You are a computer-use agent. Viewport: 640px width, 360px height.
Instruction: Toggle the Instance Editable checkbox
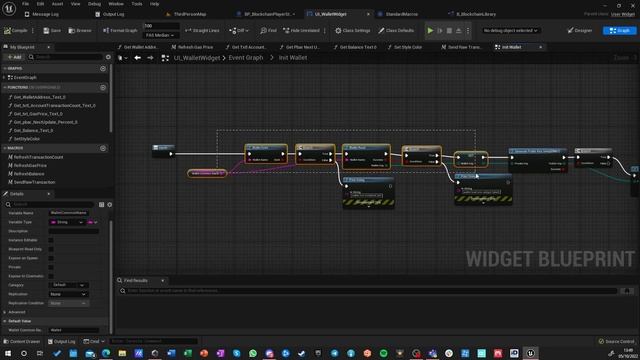51,240
